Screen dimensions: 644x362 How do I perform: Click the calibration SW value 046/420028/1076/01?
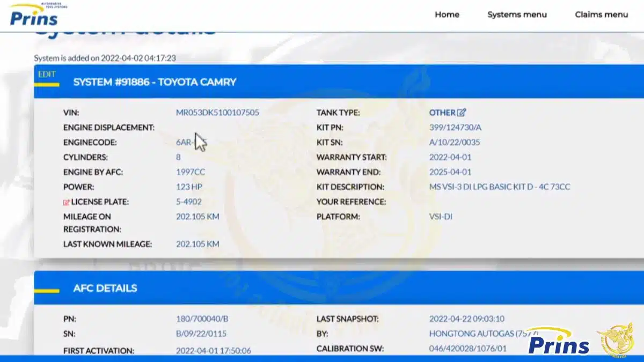(468, 349)
